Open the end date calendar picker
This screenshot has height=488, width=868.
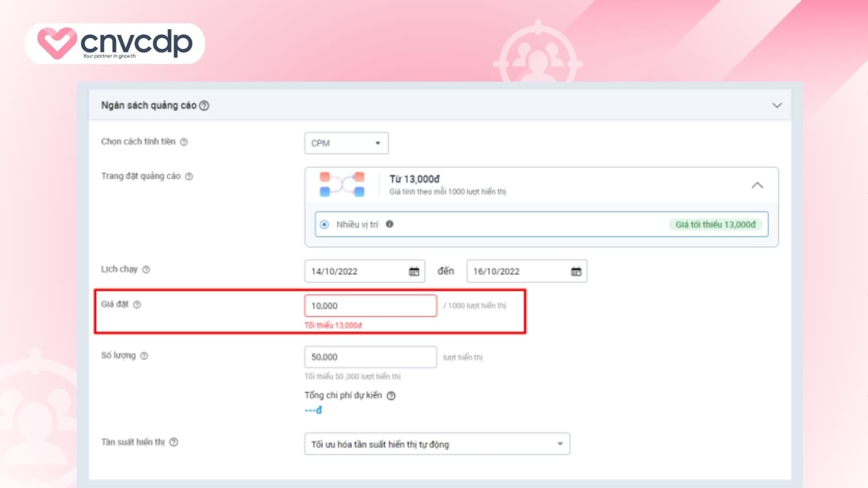click(x=577, y=271)
